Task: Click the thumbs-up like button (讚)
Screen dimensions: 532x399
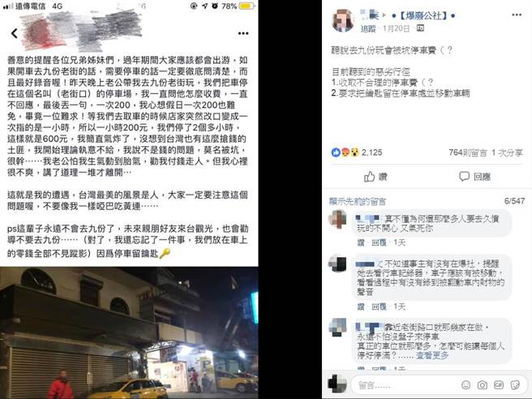Action: pyautogui.click(x=375, y=177)
